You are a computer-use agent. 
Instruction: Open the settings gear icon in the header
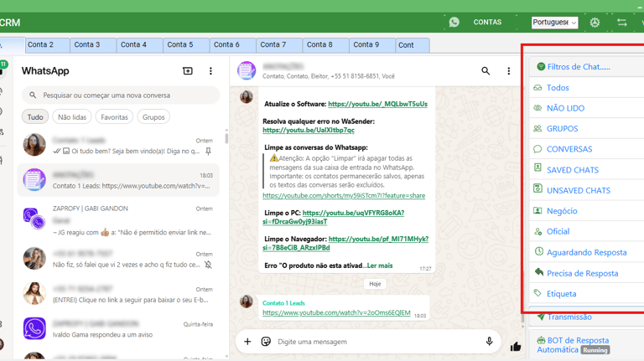coord(595,23)
